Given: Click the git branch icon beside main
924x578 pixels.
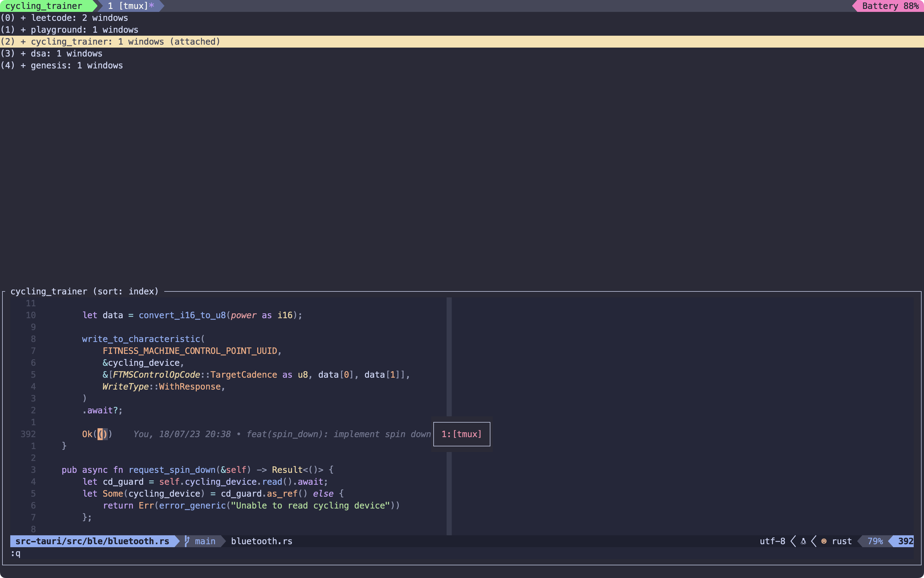Looking at the screenshot, I should 187,541.
